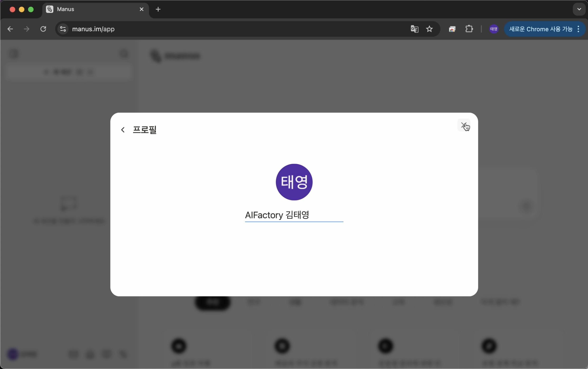Click the 프로필 dialog title

pos(145,130)
